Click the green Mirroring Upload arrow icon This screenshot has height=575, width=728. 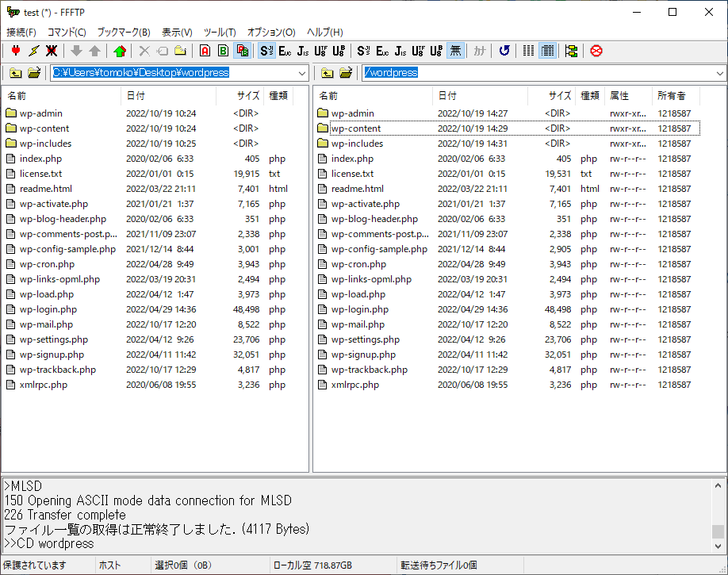[x=120, y=51]
